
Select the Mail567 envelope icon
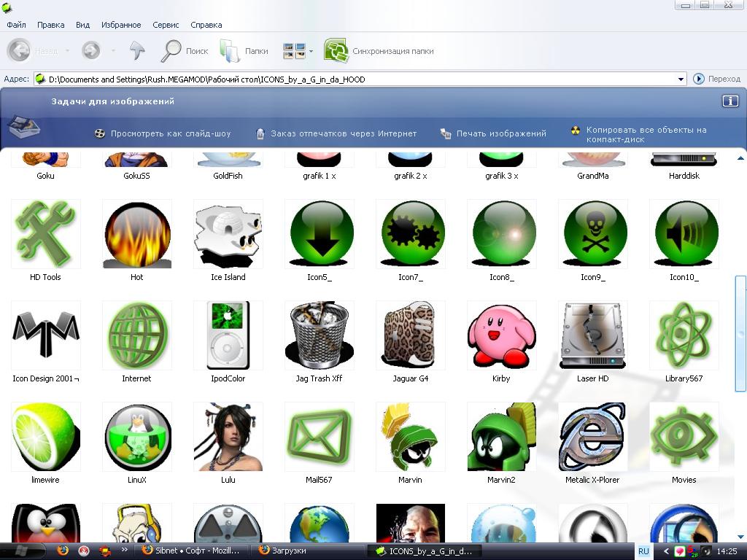coord(320,437)
